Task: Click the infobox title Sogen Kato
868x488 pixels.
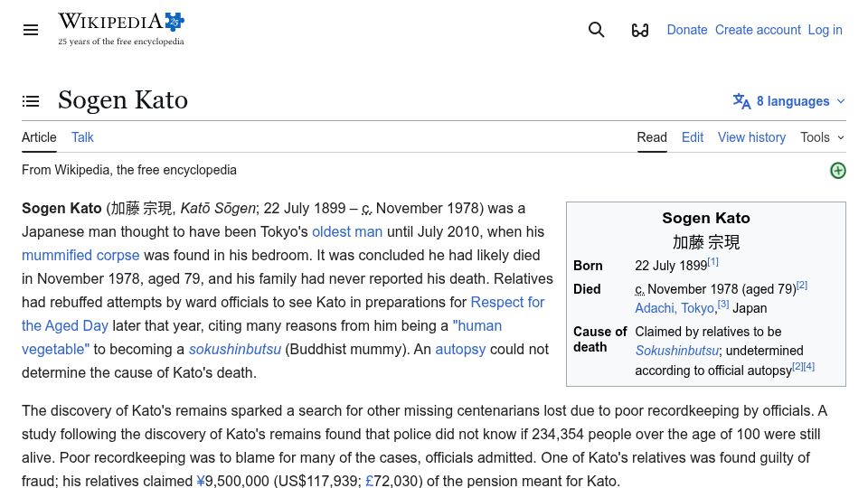Action: coord(706,218)
